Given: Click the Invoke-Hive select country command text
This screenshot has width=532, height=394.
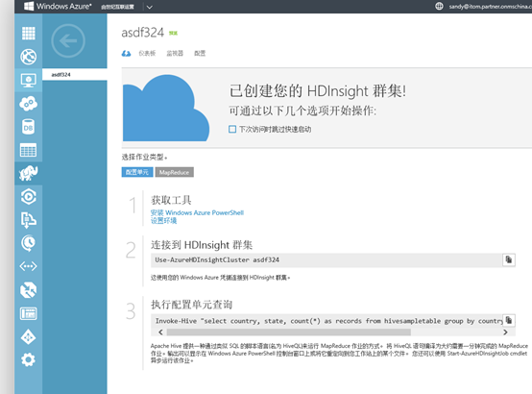Looking at the screenshot, I should click(328, 321).
